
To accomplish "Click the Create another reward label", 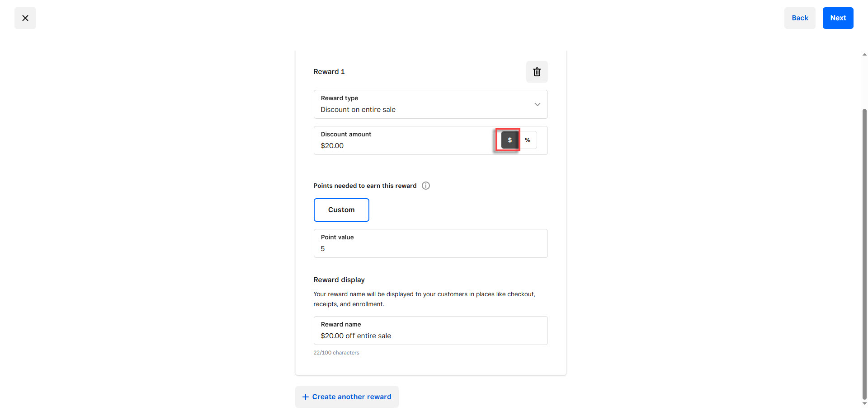I will click(x=352, y=397).
